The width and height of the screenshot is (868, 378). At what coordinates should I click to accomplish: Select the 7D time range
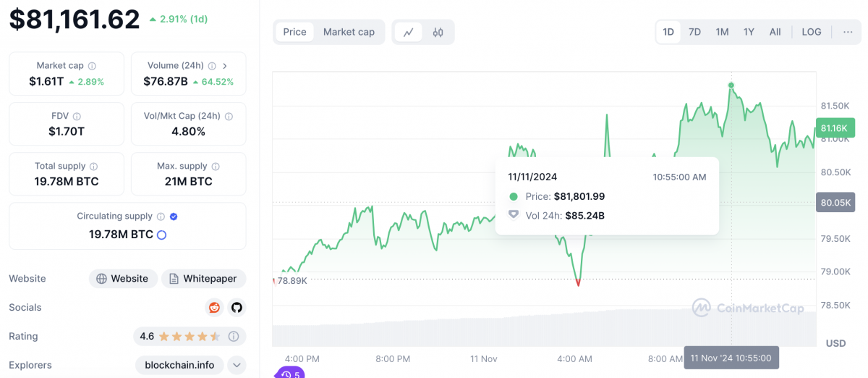point(694,32)
